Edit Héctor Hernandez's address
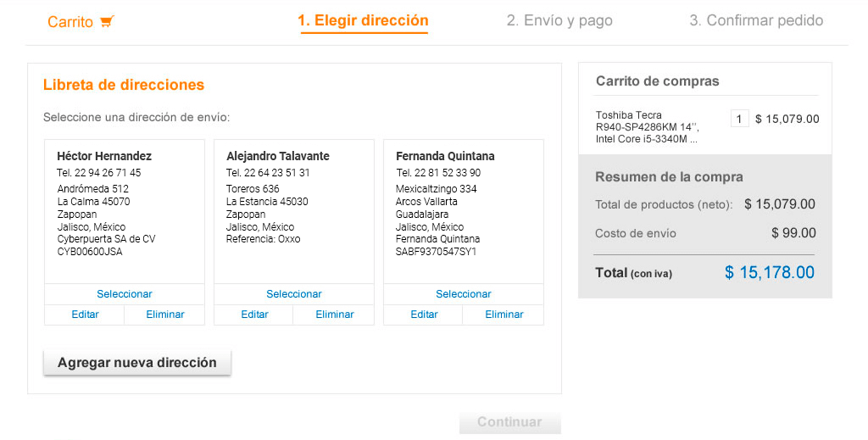 [x=85, y=315]
